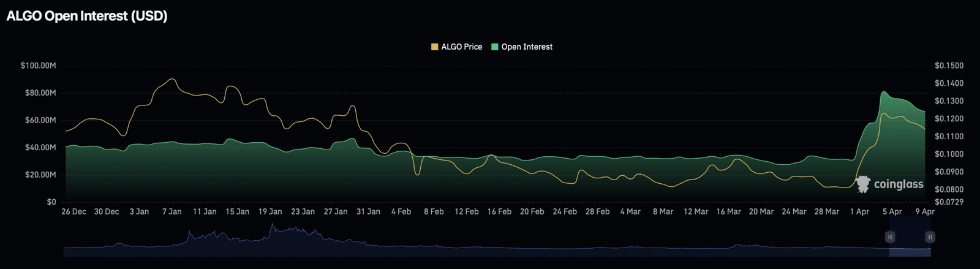Image resolution: width=980 pixels, height=269 pixels.
Task: Click the 4 Feb date axis label
Action: [401, 211]
